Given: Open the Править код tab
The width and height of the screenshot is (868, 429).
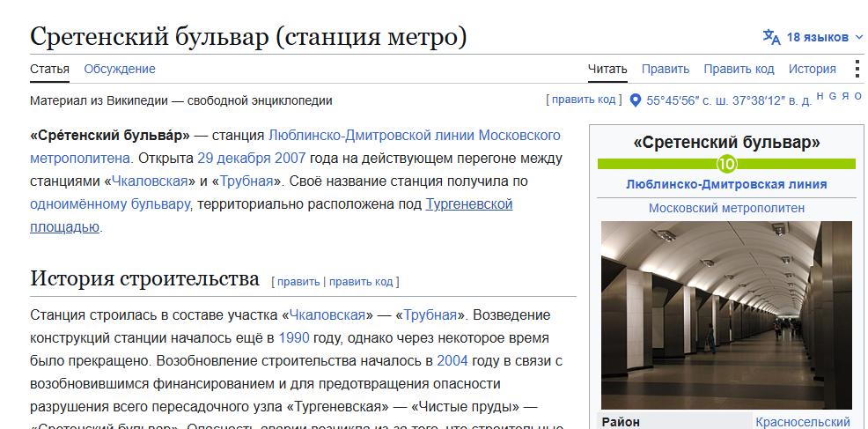Looking at the screenshot, I should click(x=739, y=70).
